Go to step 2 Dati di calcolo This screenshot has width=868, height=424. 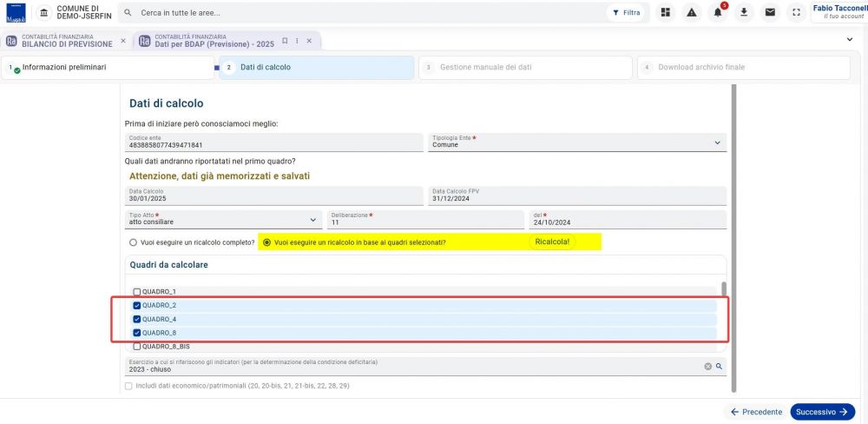click(x=316, y=68)
